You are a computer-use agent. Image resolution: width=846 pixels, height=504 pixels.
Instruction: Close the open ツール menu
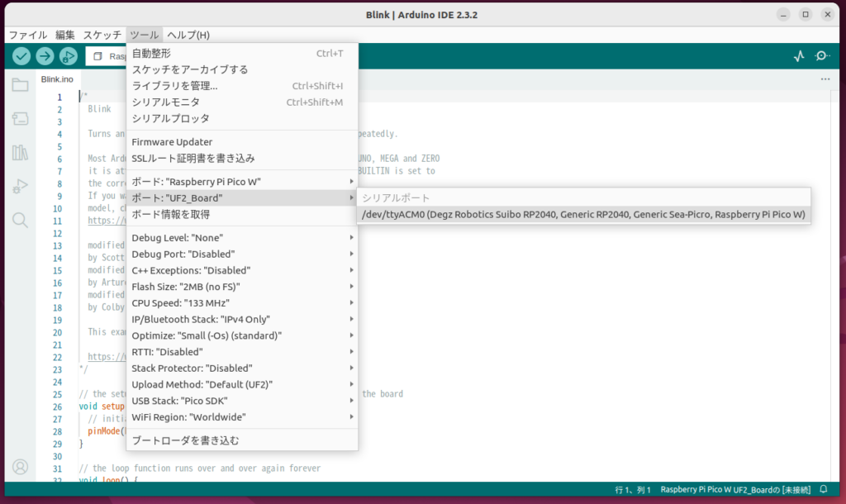pos(144,35)
